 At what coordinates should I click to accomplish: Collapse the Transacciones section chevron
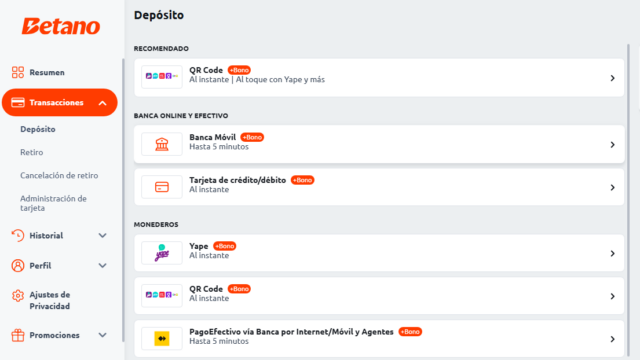point(102,103)
